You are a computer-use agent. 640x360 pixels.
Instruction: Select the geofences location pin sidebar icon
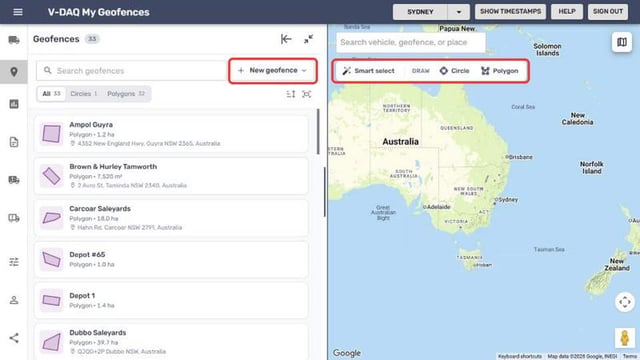click(14, 72)
